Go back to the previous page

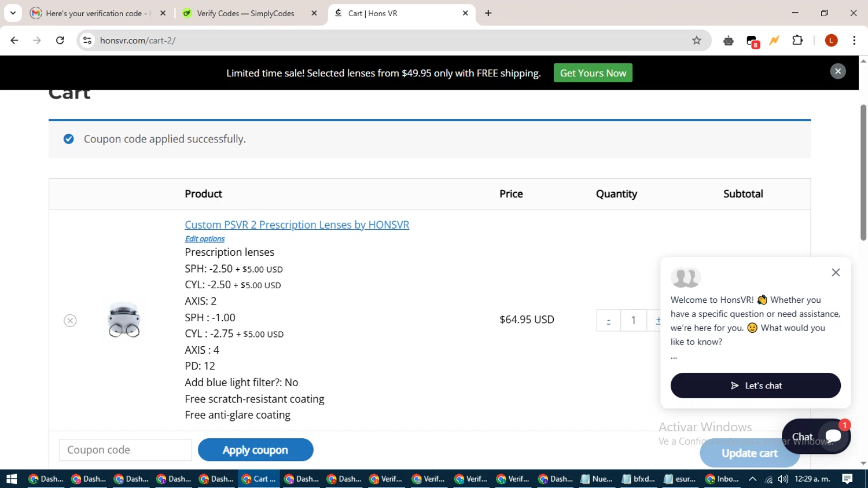[14, 41]
